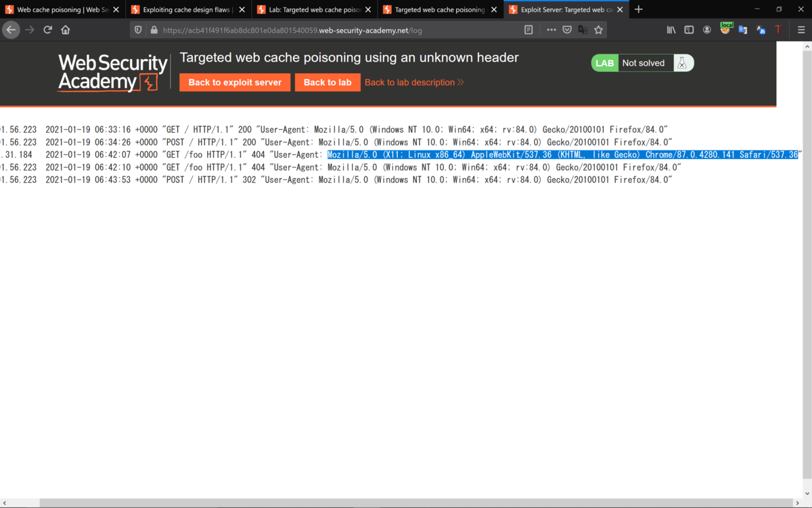Viewport: 812px width, 508px height.
Task: Click the highlighted Chrome User-Agent string
Action: pyautogui.click(x=562, y=154)
